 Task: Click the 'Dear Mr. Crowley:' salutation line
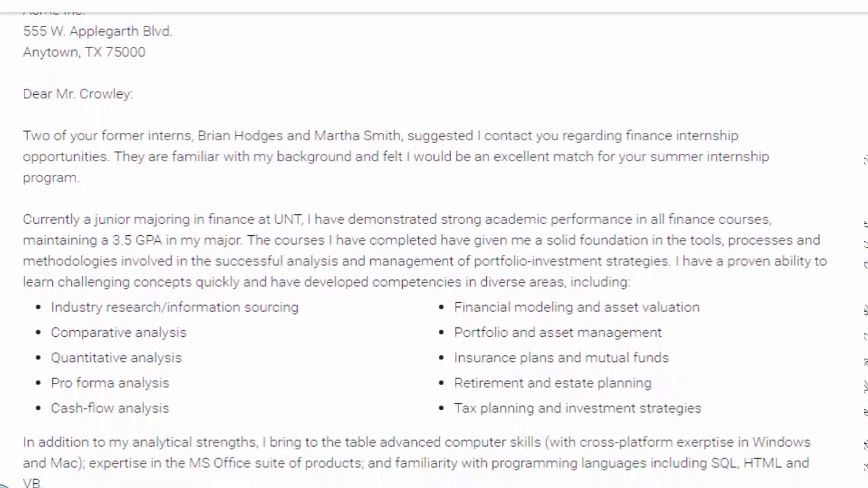pos(78,94)
